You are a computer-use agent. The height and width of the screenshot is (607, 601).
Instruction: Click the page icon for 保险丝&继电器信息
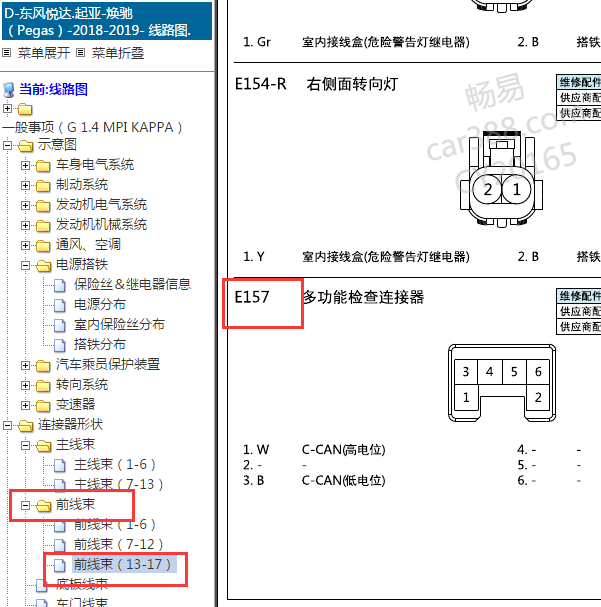pos(60,285)
